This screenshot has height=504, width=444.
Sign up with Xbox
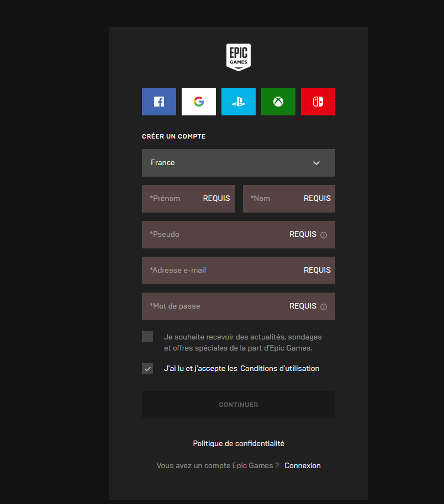coord(278,102)
